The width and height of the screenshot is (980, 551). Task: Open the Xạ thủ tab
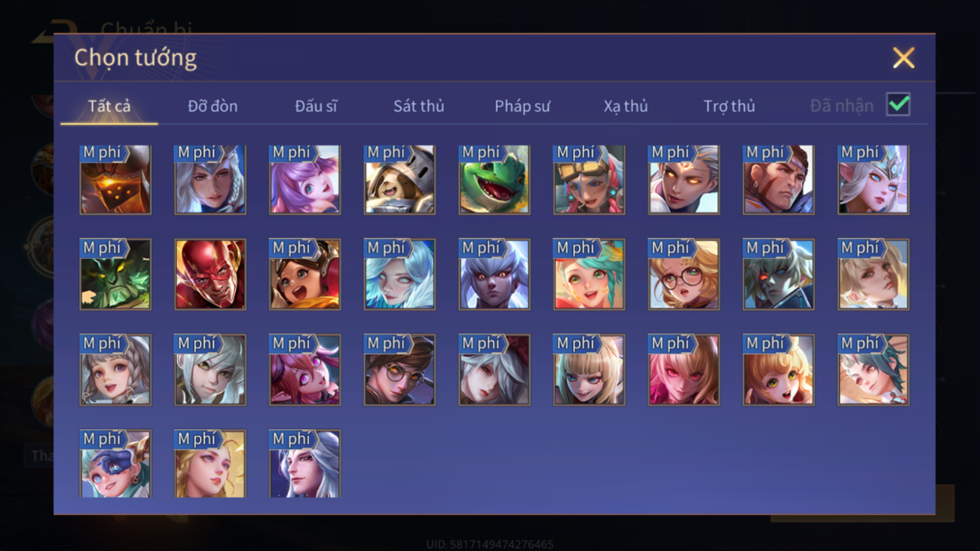coord(626,105)
